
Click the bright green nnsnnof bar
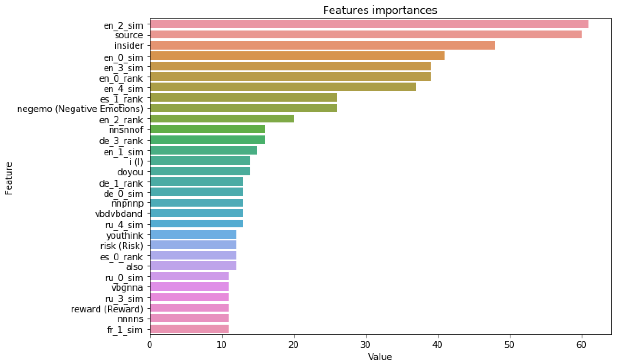tap(207, 129)
